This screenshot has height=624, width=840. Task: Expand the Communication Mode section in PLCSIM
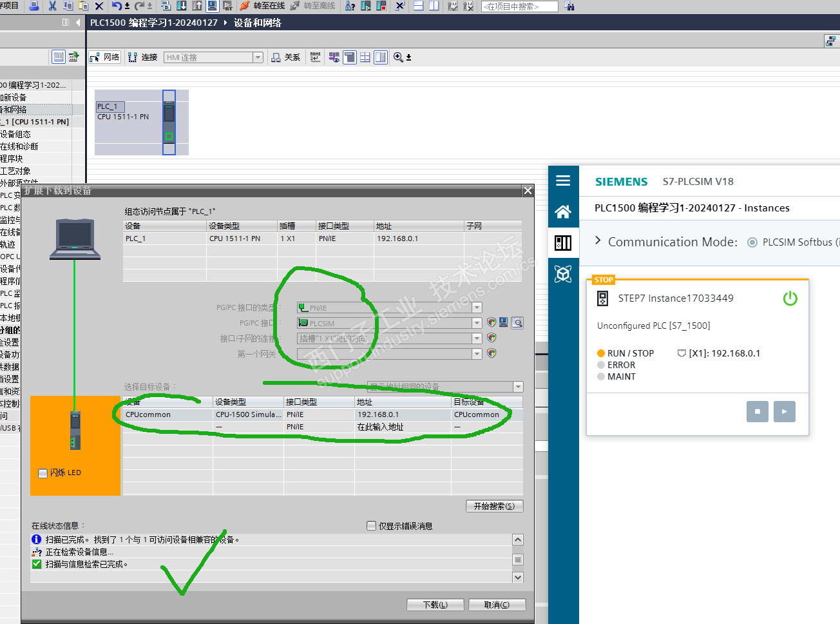tap(598, 241)
